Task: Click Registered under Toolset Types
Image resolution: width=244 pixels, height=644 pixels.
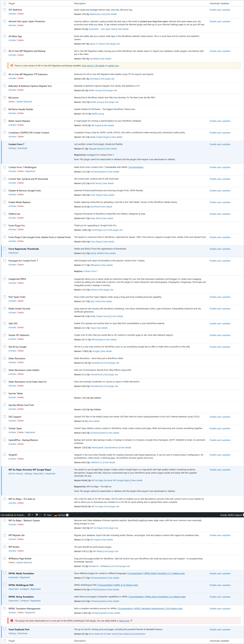Action: coord(30,432)
